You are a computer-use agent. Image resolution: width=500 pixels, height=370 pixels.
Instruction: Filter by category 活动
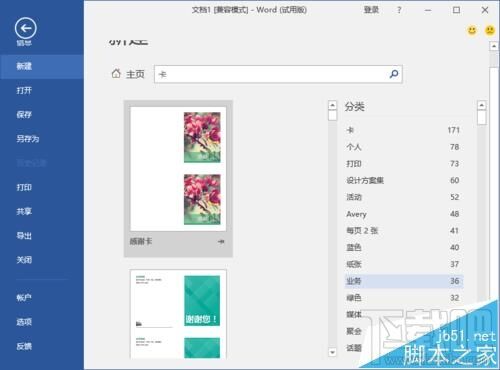tap(404, 197)
